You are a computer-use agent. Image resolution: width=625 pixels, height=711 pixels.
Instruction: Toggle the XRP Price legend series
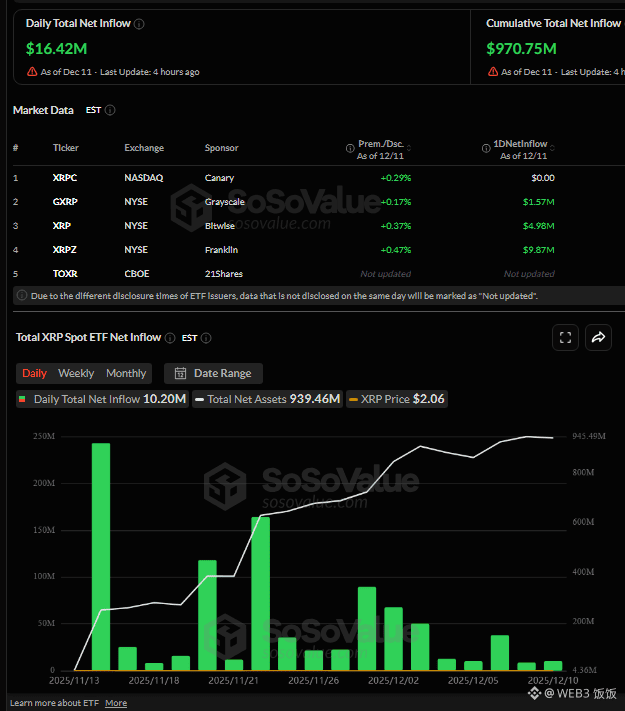[x=397, y=399]
